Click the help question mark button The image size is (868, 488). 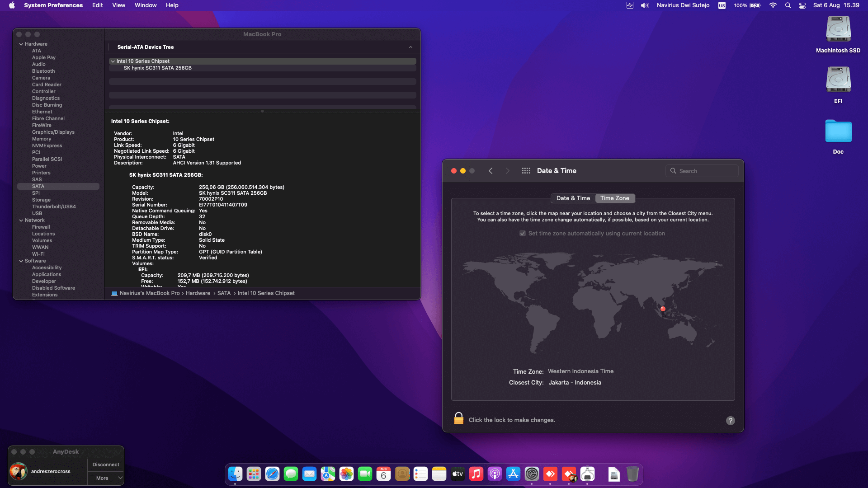(730, 421)
